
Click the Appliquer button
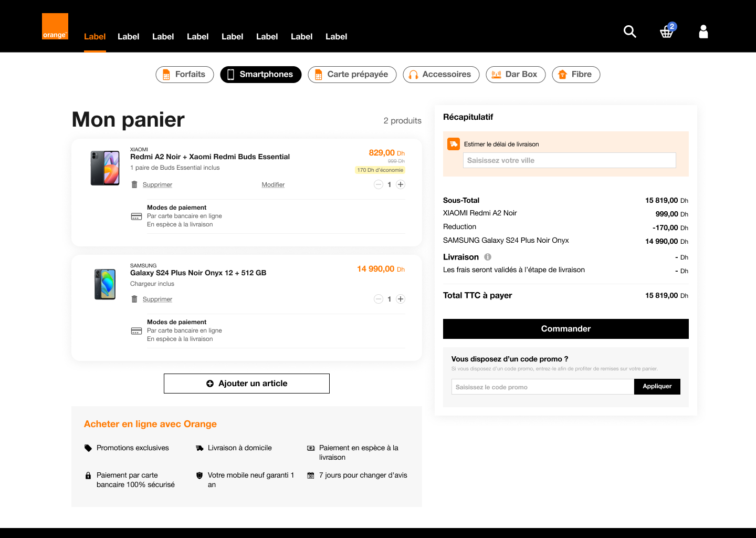(657, 387)
